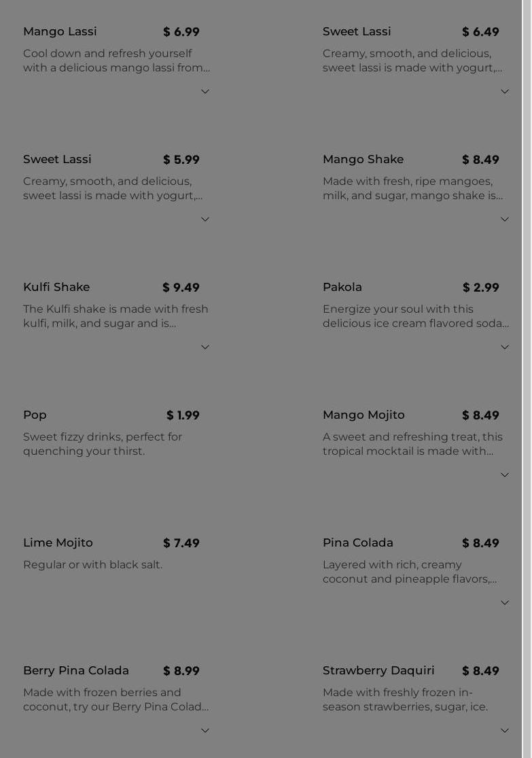Click the Berry Pina Colada title
The image size is (532, 758).
coord(76,670)
